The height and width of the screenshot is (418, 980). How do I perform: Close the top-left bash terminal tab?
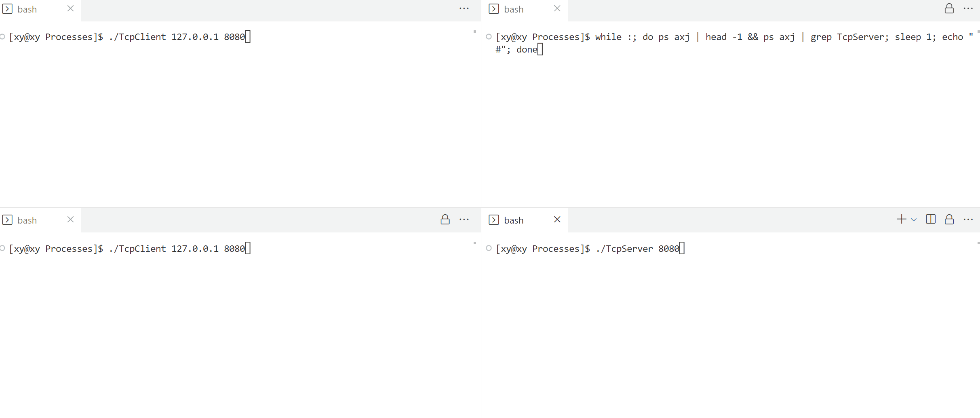click(70, 8)
